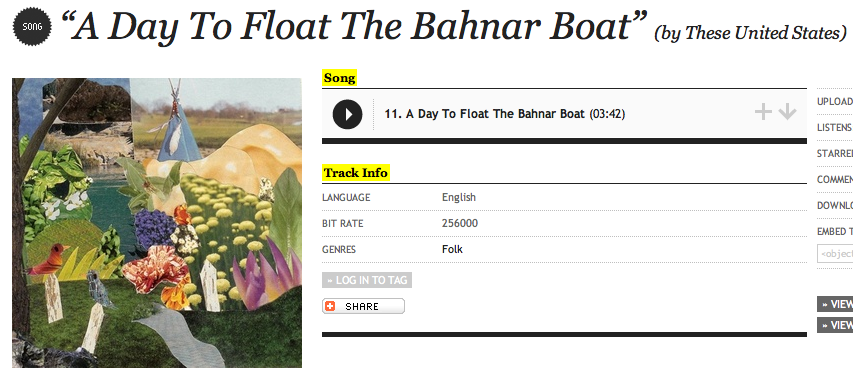Click the collage album artwork
Image resolution: width=853 pixels, height=373 pixels.
tap(157, 223)
